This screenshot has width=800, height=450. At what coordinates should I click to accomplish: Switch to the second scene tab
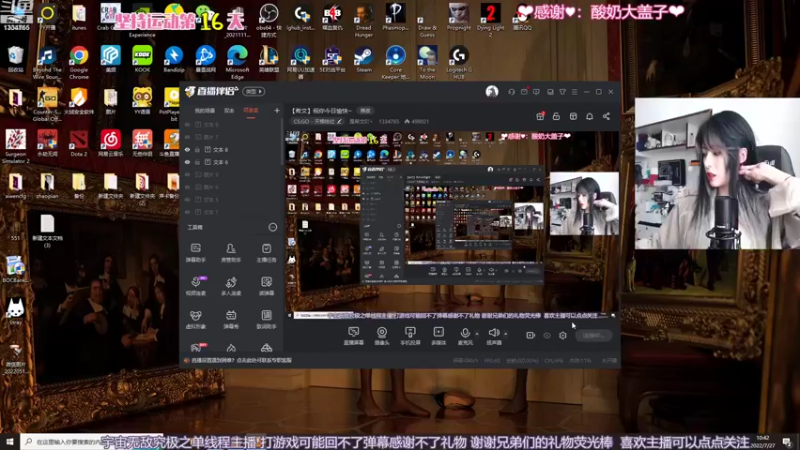(229, 111)
